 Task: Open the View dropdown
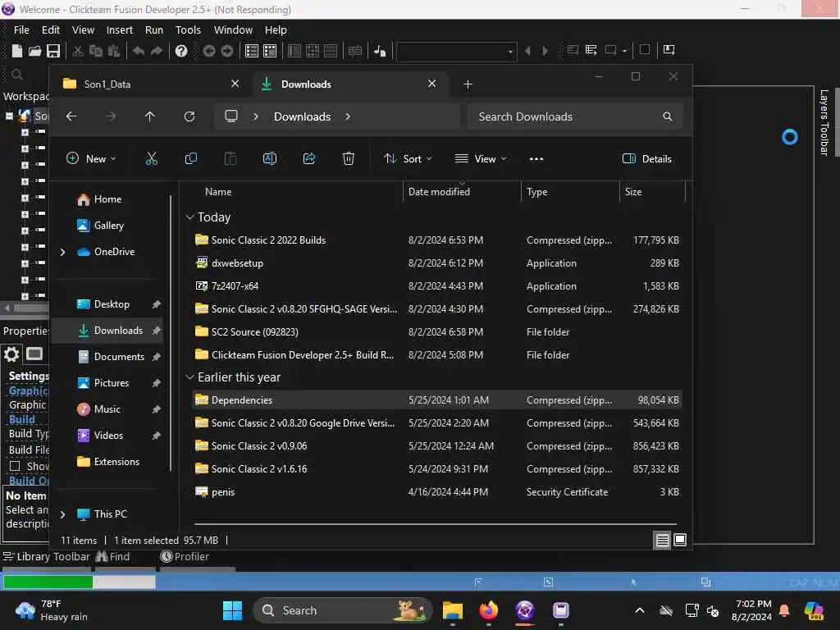[x=481, y=158]
